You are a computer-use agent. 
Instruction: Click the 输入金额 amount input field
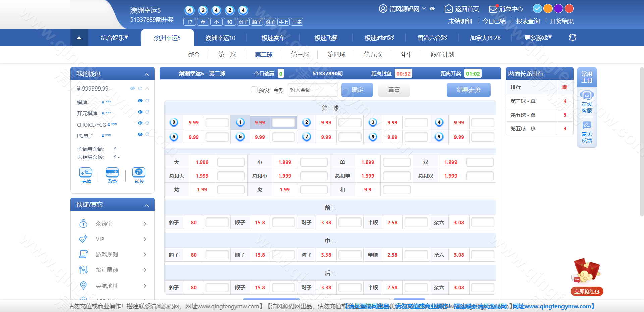pyautogui.click(x=313, y=90)
